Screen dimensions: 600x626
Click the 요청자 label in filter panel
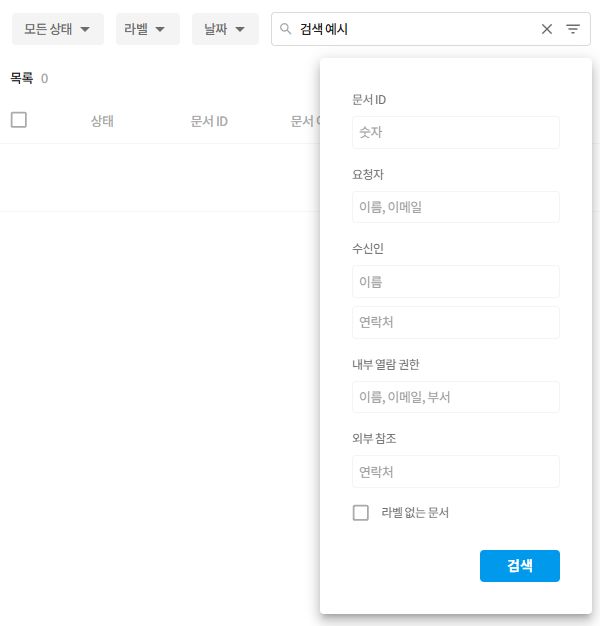(368, 174)
